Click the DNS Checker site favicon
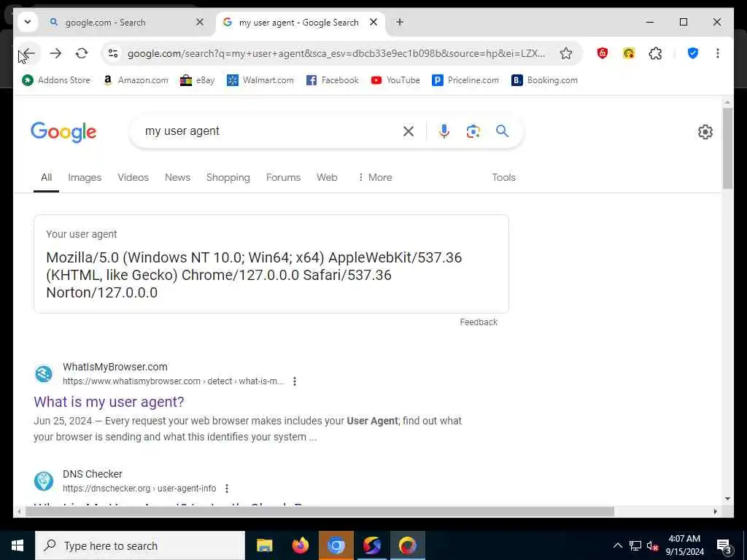Image resolution: width=747 pixels, height=560 pixels. (43, 481)
